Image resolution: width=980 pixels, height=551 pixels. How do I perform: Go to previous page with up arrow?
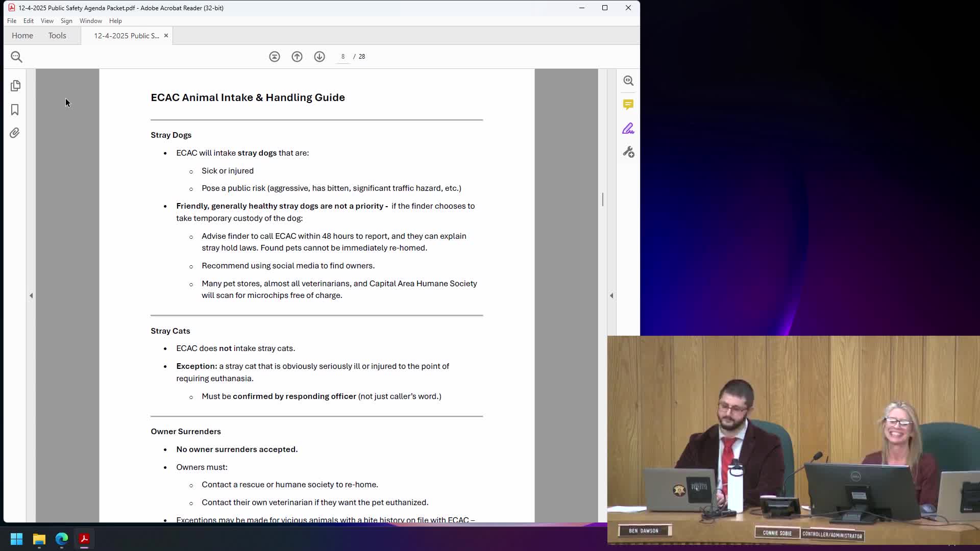[297, 57]
